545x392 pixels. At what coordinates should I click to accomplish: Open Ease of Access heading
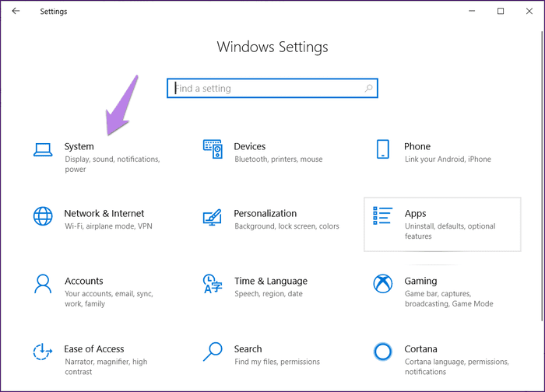coord(94,349)
